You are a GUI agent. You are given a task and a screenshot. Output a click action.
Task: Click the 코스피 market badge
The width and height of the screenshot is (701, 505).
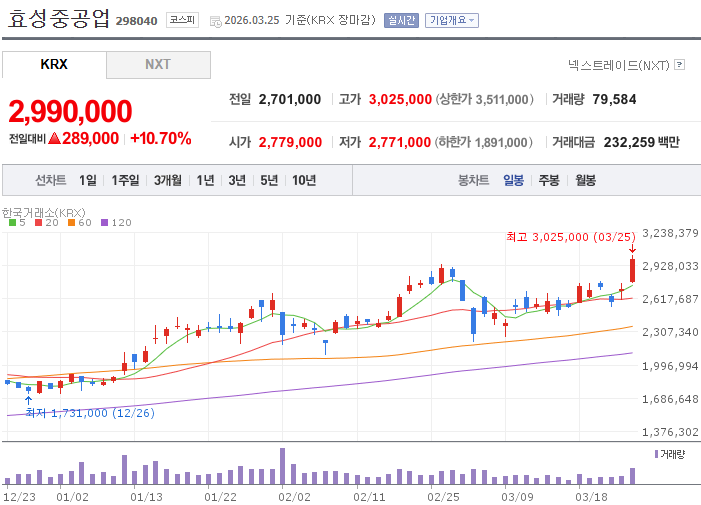182,20
